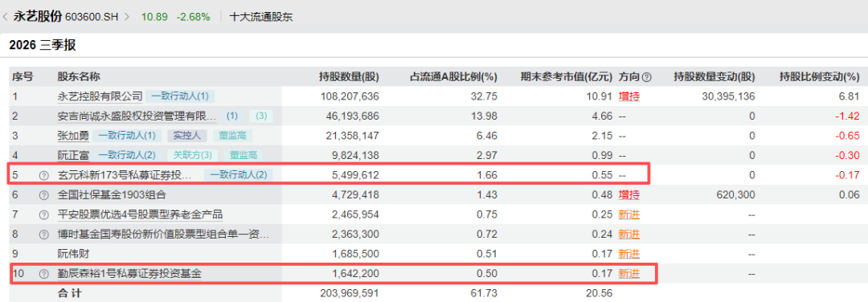Click holding value 108,207,636
Image resolution: width=868 pixels, height=302 pixels.
350,96
